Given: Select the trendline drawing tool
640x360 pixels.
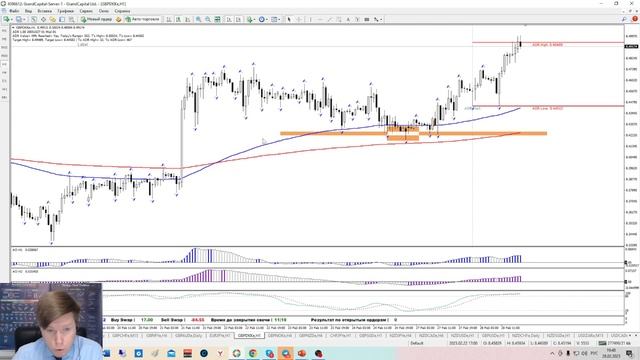Looking at the screenshot, I should pos(330,19).
